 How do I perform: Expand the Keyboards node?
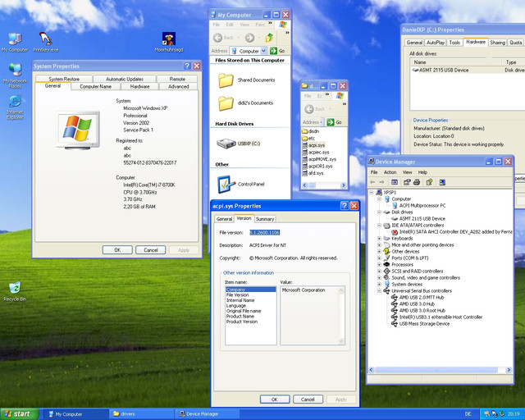click(x=379, y=239)
